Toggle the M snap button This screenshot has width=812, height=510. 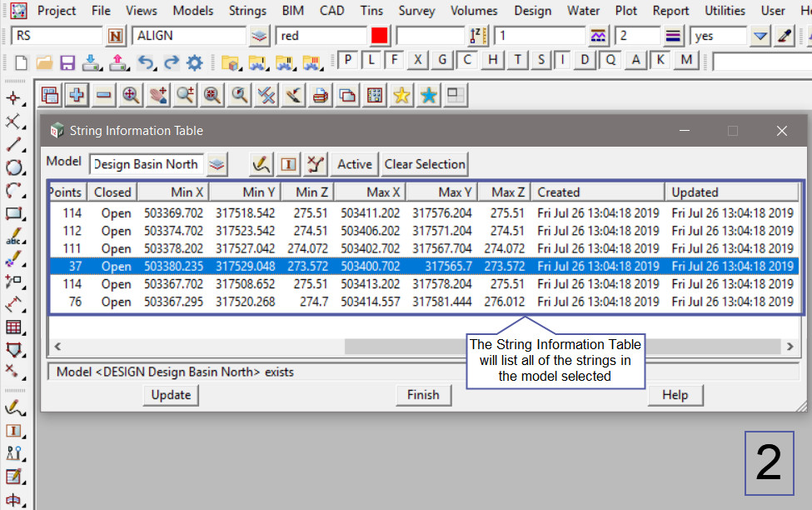tap(685, 60)
